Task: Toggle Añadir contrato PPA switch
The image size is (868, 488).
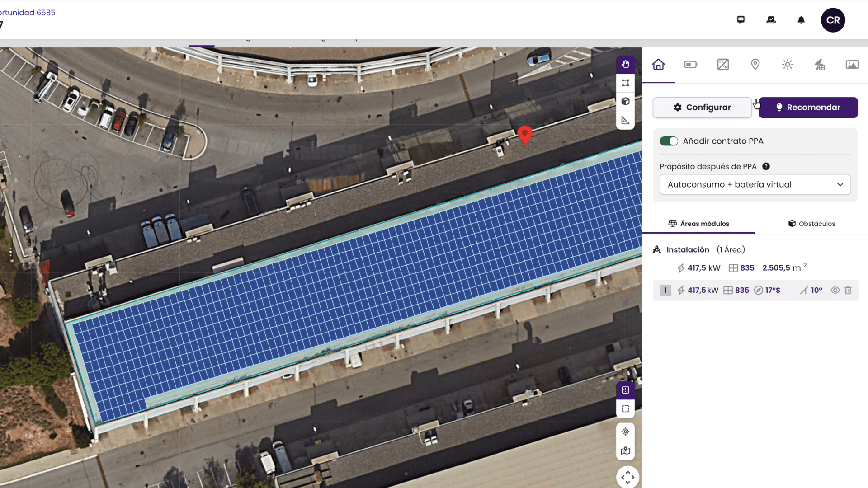Action: coord(669,141)
